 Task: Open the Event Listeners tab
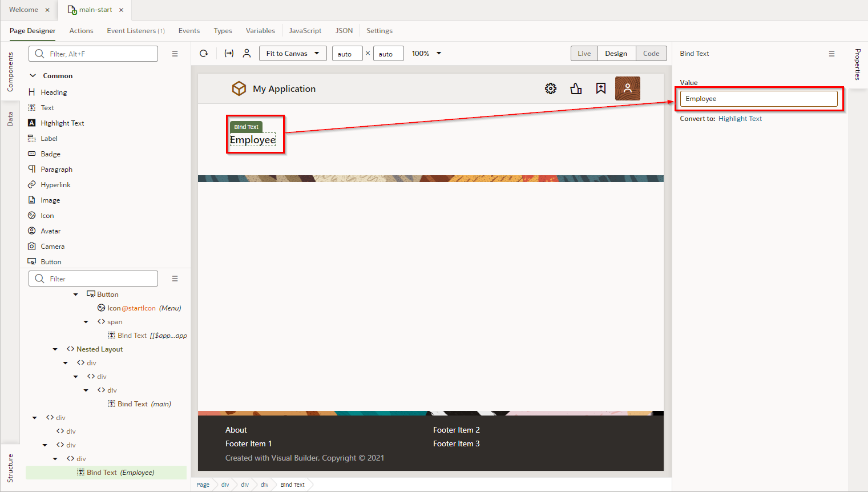pyautogui.click(x=135, y=31)
